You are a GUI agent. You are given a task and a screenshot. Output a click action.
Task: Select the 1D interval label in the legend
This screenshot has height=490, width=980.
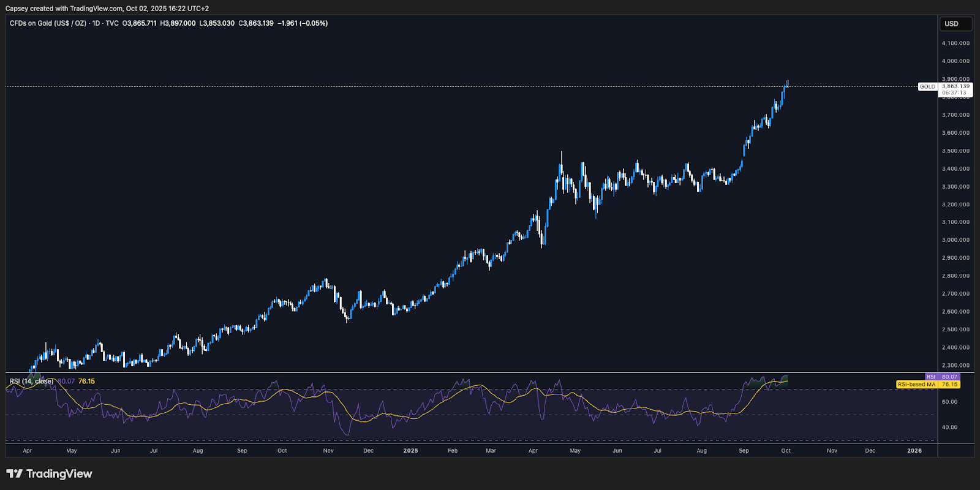(96, 23)
